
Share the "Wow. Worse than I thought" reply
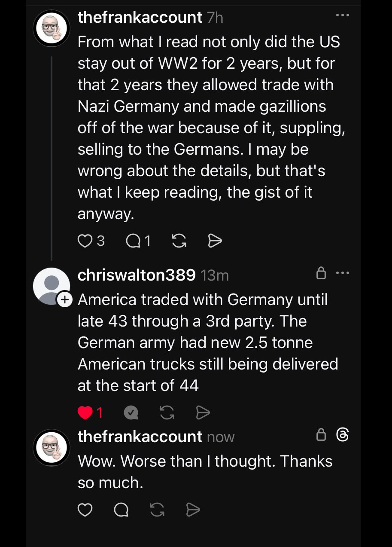[193, 510]
